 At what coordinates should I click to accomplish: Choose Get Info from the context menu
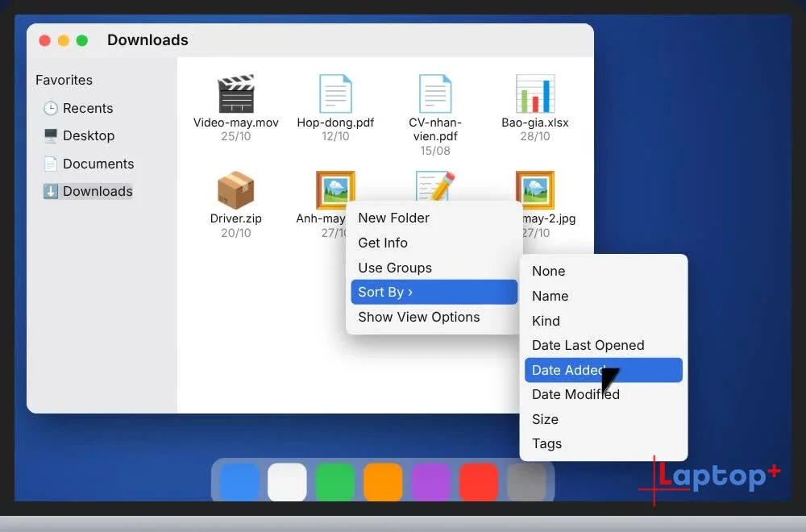tap(434, 243)
